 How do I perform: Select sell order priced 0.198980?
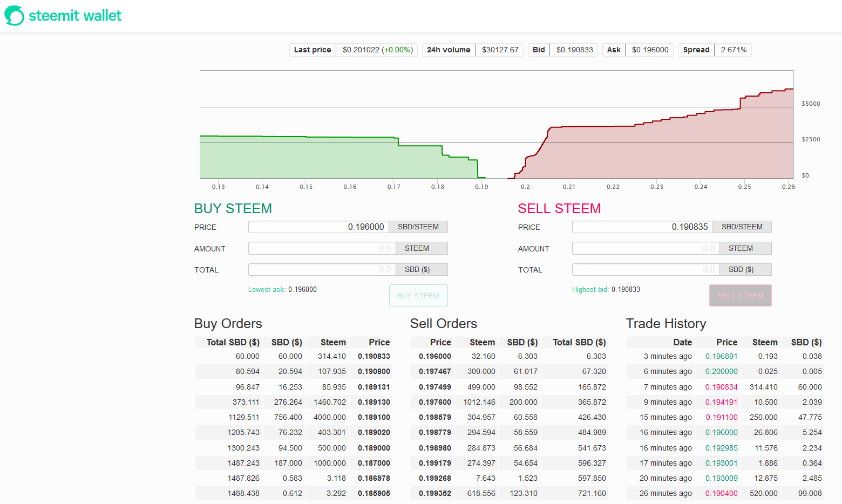point(509,448)
